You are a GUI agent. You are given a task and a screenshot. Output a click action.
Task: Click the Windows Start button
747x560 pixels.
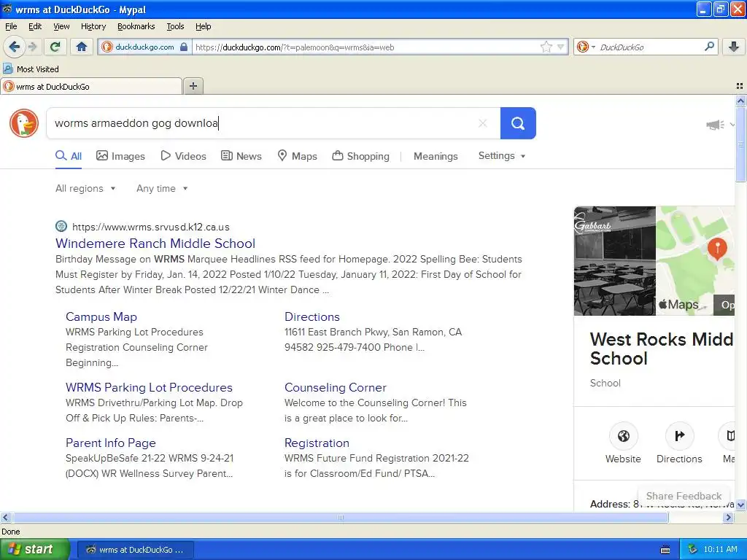click(34, 549)
